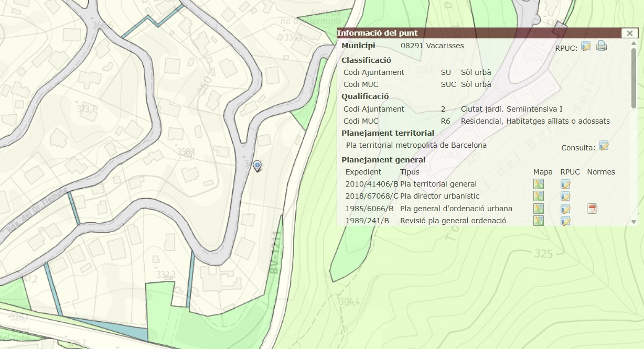Click the 'Informació del punt' title bar
Image resolution: width=644 pixels, height=349 pixels.
(x=479, y=33)
